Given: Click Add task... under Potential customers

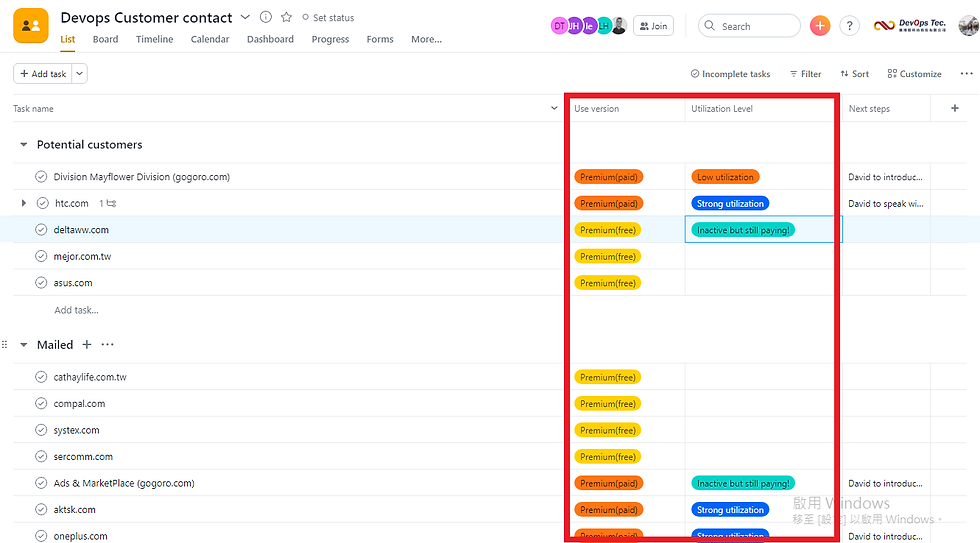Looking at the screenshot, I should [76, 310].
